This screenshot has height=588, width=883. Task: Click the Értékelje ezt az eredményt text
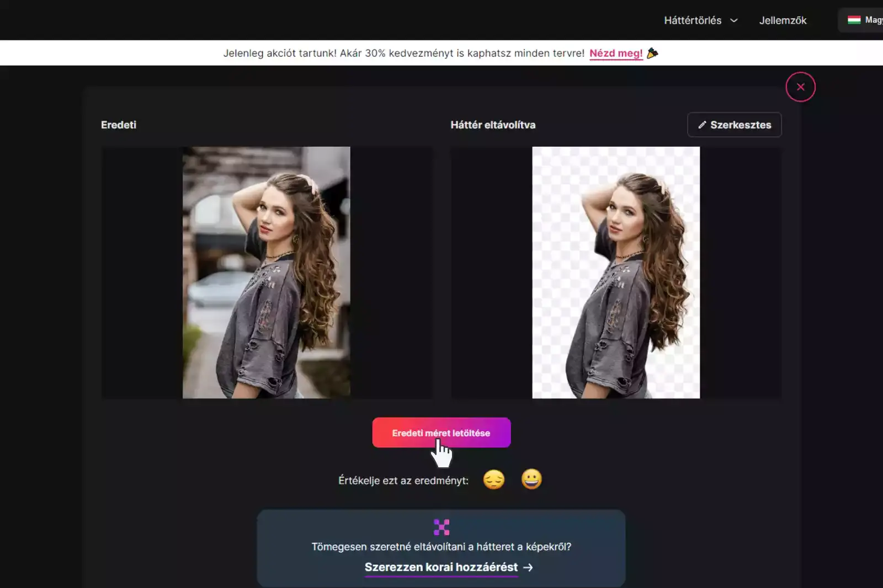(x=403, y=480)
